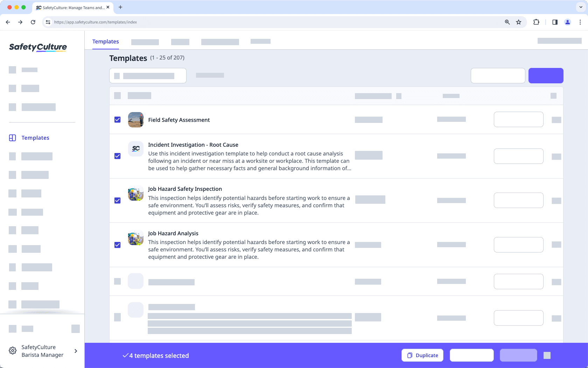588x368 pixels.
Task: Open the browser extensions puzzle icon
Action: 536,22
